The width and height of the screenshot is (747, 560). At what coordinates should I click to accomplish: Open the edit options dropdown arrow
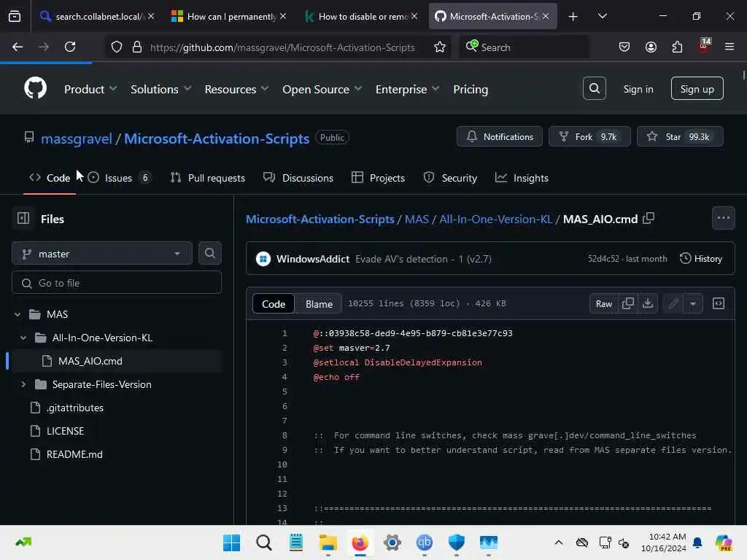(693, 303)
